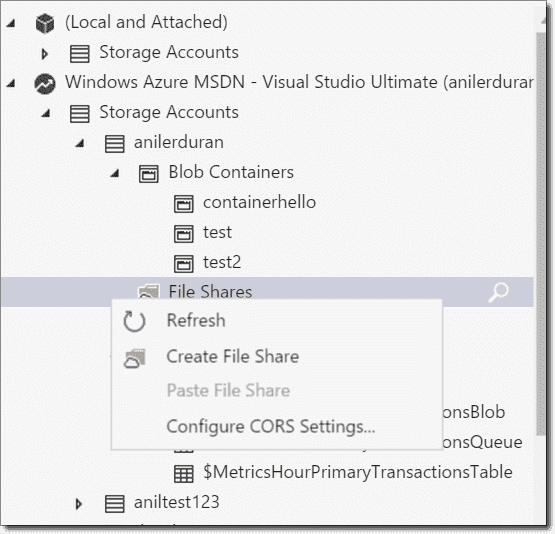This screenshot has height=534, width=555.
Task: Collapse the anilerduran account node
Action: [80, 143]
